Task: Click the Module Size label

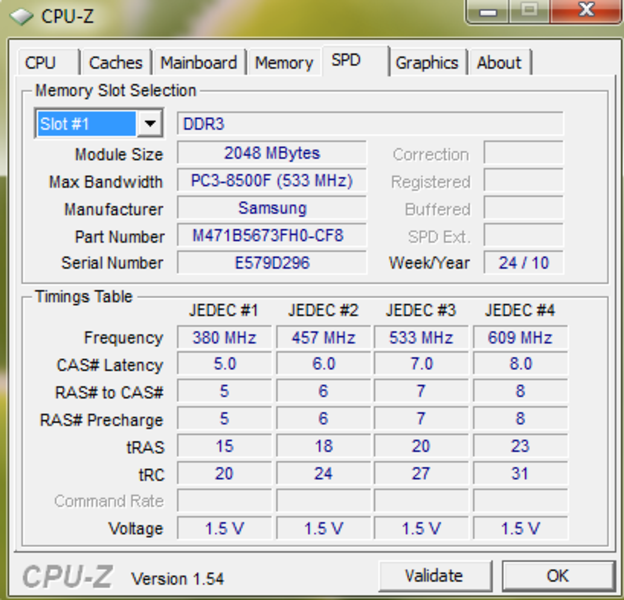Action: (x=119, y=154)
